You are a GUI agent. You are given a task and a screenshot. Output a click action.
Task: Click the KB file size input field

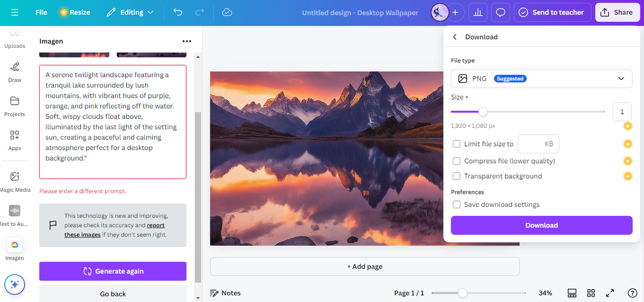(538, 144)
